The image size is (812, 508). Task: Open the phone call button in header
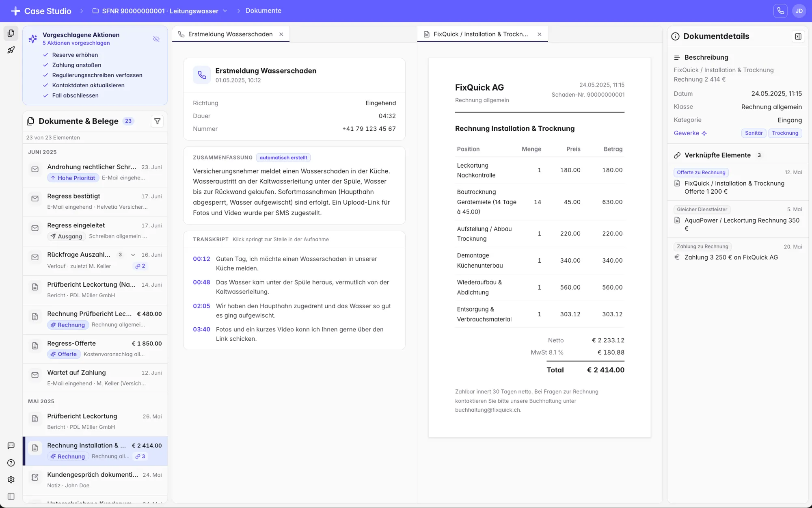(780, 11)
